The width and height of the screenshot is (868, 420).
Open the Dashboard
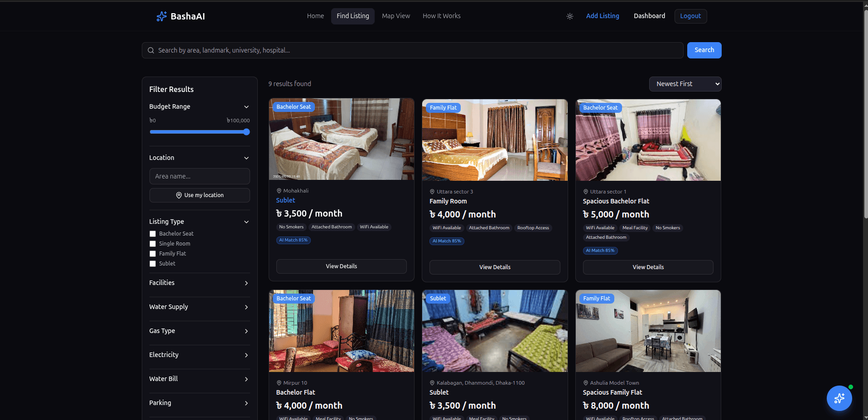point(649,16)
